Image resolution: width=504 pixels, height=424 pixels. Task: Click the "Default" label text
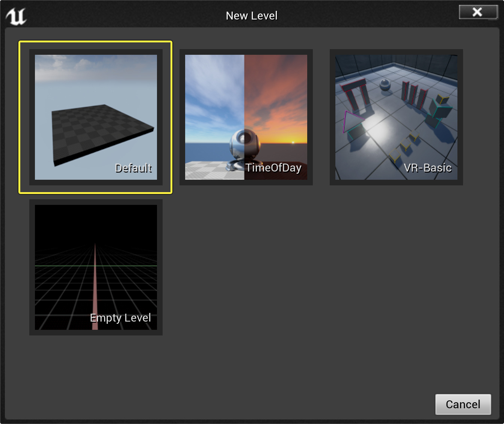(x=133, y=168)
